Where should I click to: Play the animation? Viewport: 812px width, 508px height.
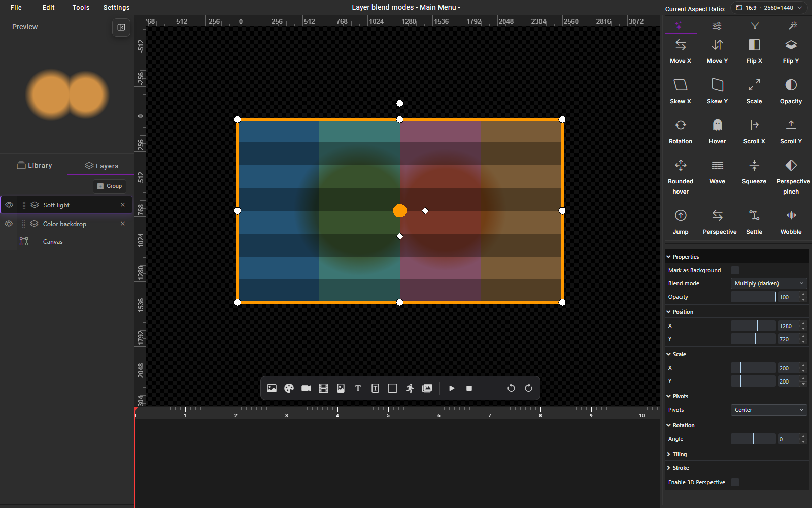[452, 388]
